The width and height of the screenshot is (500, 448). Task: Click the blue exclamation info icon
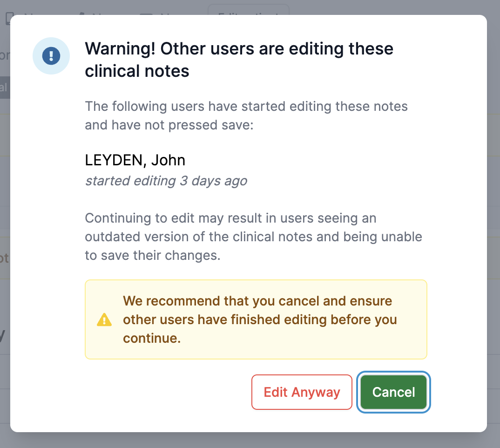(x=51, y=56)
